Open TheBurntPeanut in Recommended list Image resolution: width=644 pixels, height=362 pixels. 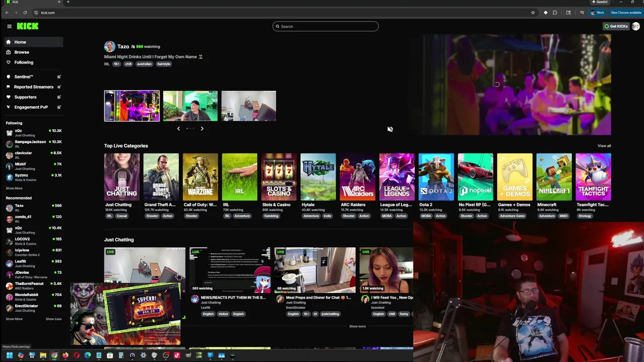click(x=33, y=286)
